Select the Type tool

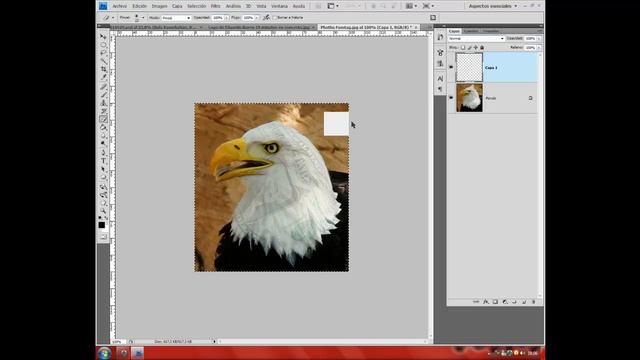point(103,161)
